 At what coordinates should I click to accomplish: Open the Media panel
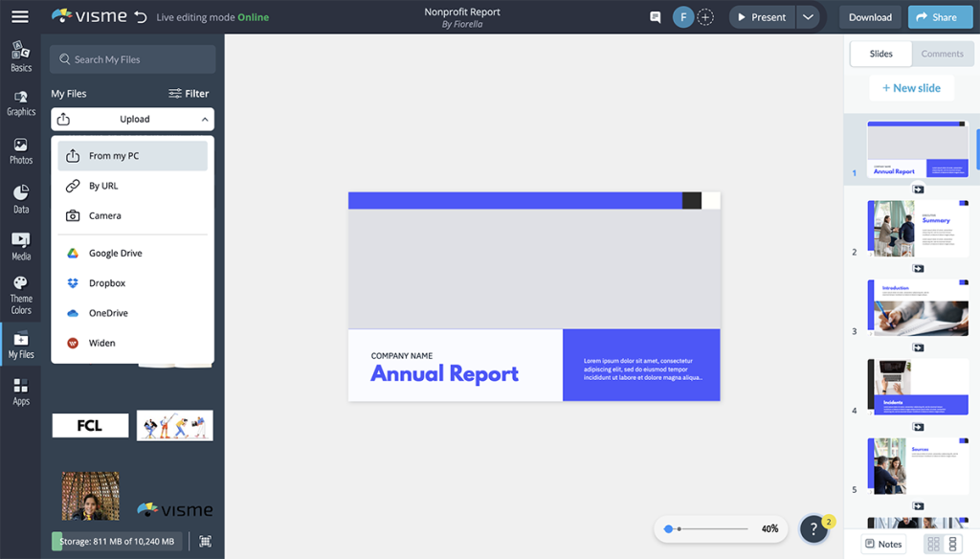coord(20,247)
